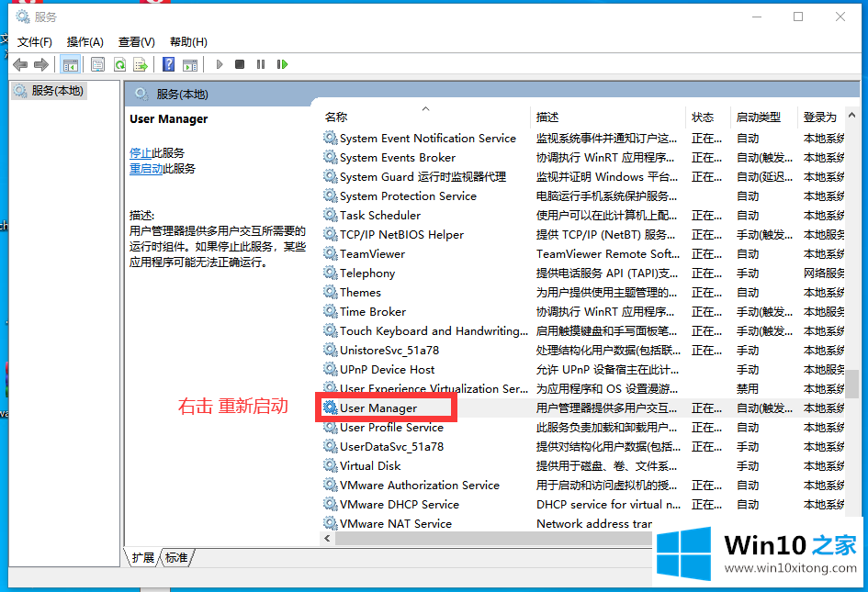Screen dimensions: 868x592
Task: Click gear icon beside Telephony
Action: (331, 273)
